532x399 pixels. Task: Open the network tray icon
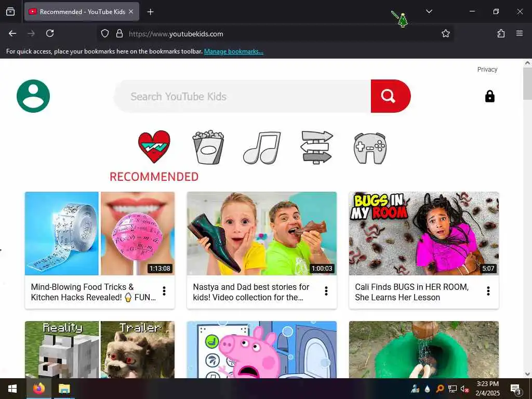pos(452,389)
